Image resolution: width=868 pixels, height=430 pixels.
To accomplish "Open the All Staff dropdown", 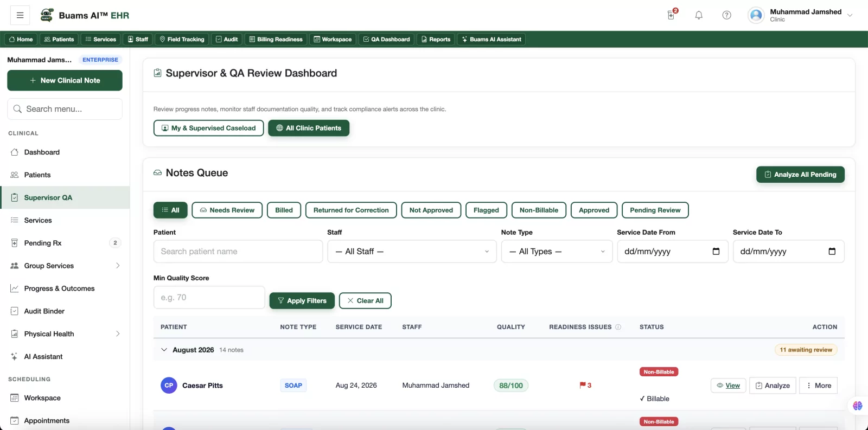I will tap(412, 252).
